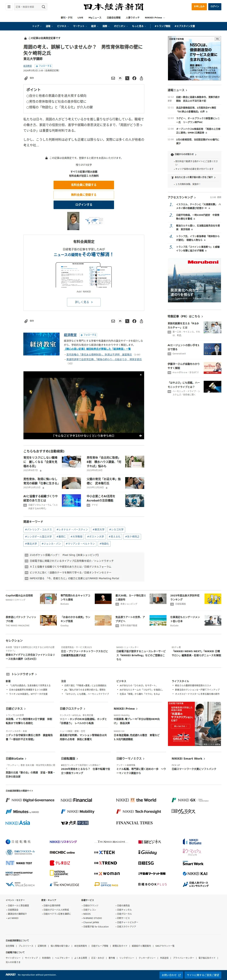The width and height of the screenshot is (227, 980).
Task: Open the top share/export icon
Action: click(141, 78)
